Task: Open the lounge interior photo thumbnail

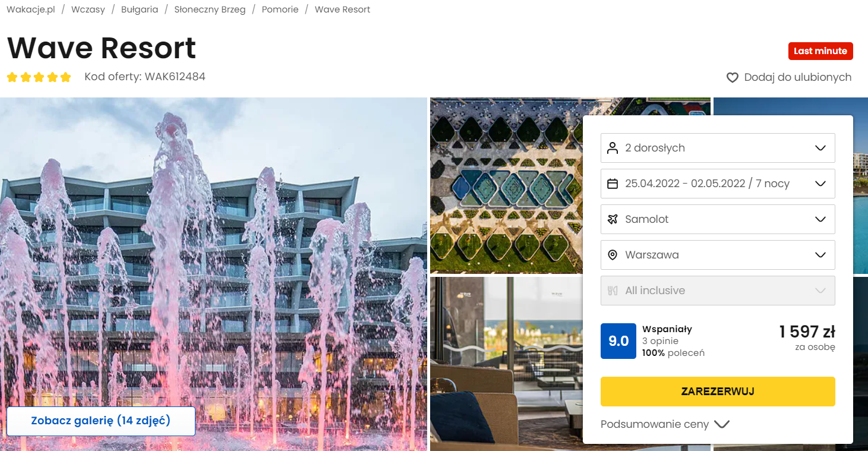Action: coord(506,364)
